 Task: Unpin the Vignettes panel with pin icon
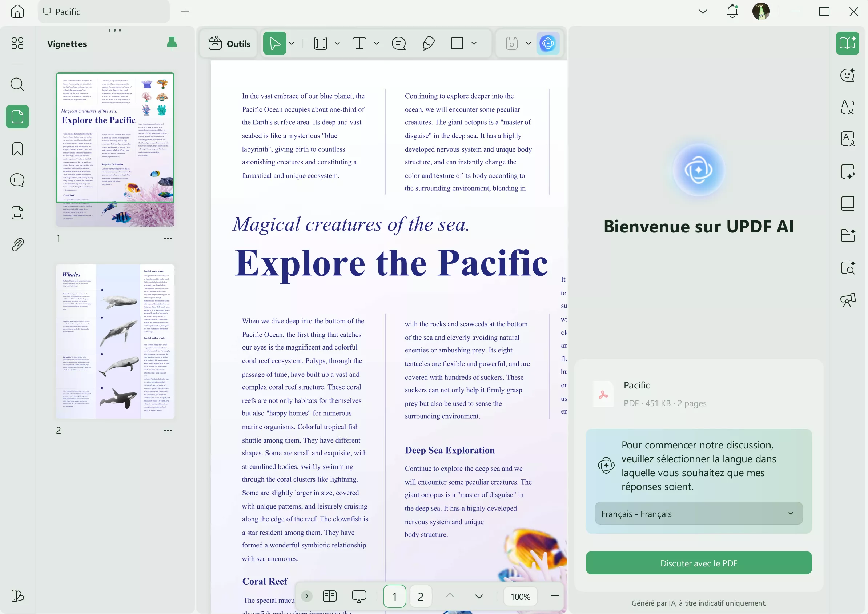[172, 44]
